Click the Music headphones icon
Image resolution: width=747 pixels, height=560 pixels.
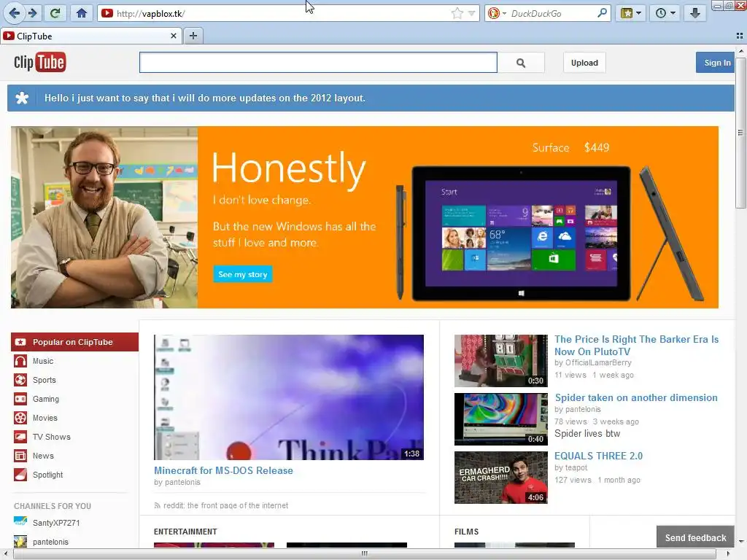point(20,361)
